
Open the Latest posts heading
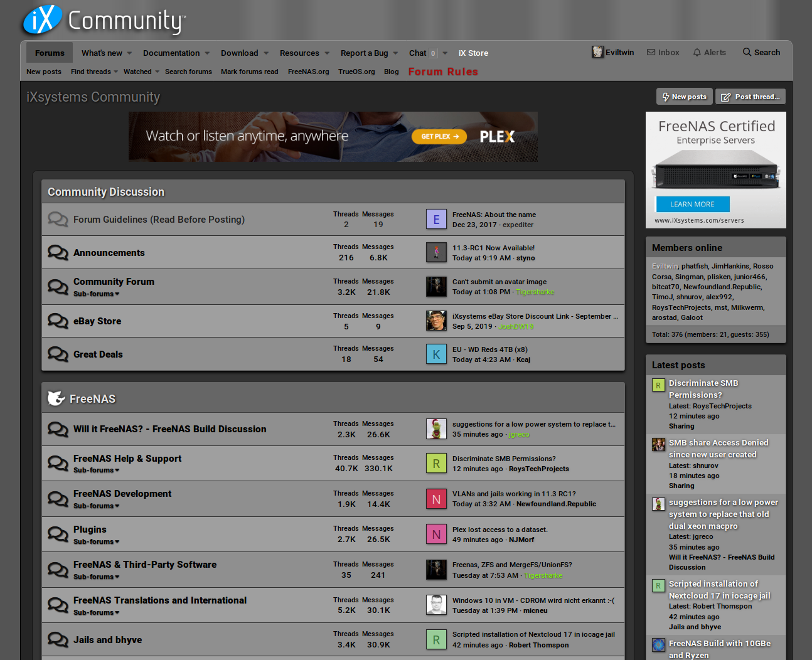click(x=678, y=365)
